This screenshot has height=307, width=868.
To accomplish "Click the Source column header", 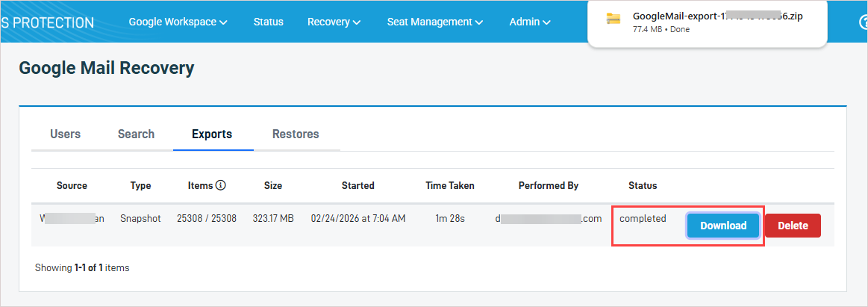I will point(72,185).
